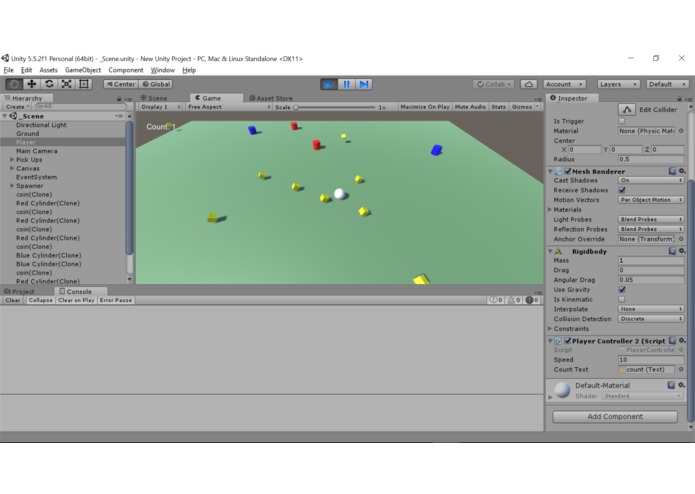Open object picker for Count Text
Screen dimensions: 695x494
click(x=681, y=370)
